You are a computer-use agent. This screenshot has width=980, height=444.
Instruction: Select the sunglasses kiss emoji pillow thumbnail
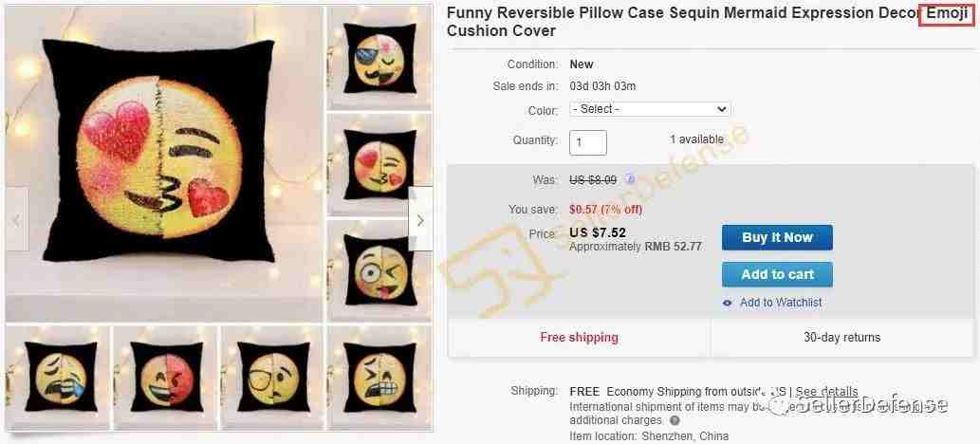(x=379, y=58)
